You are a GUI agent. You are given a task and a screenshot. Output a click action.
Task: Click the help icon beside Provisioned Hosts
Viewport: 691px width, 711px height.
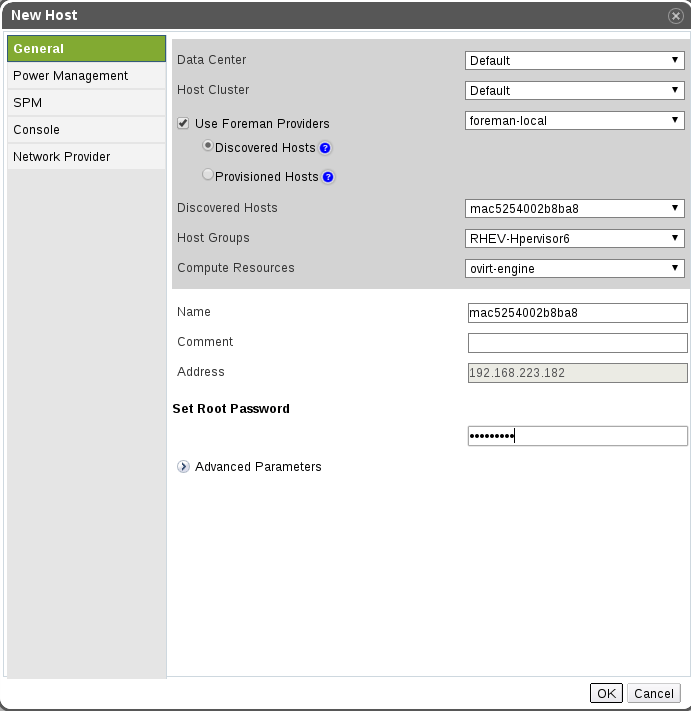tap(327, 177)
